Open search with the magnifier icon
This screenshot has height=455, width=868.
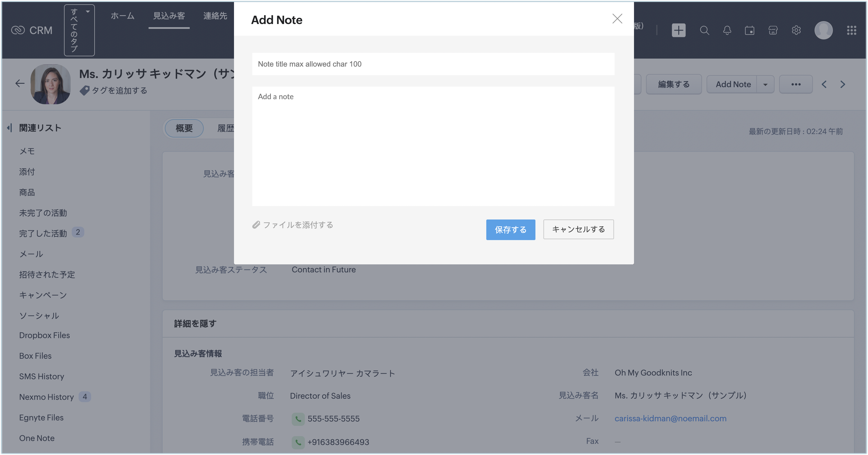(704, 30)
